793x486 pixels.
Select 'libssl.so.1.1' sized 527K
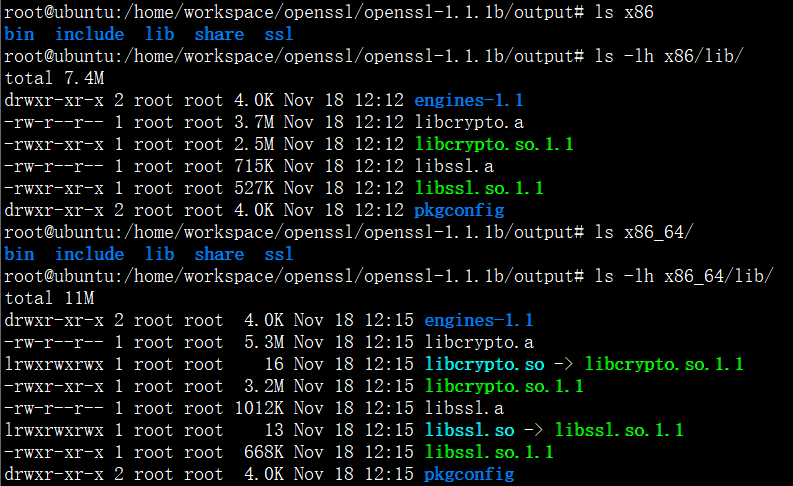(x=479, y=188)
